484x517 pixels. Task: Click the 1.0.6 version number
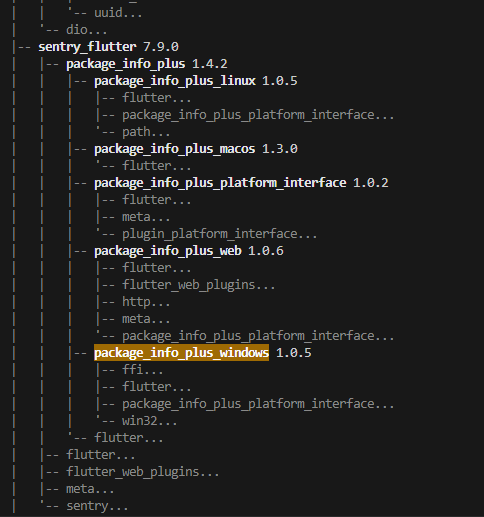tap(266, 251)
